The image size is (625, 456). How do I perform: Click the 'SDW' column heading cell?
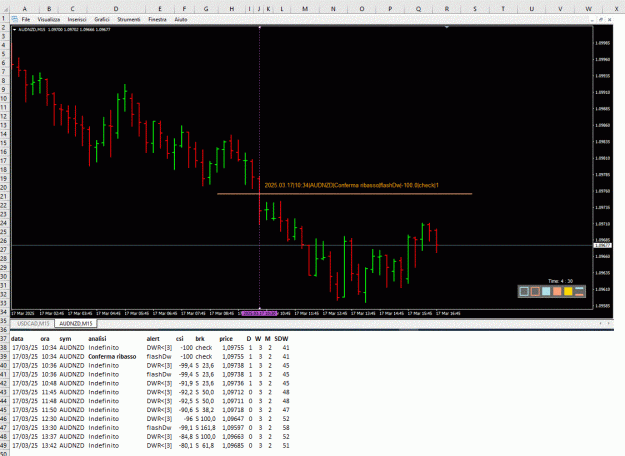pos(281,339)
